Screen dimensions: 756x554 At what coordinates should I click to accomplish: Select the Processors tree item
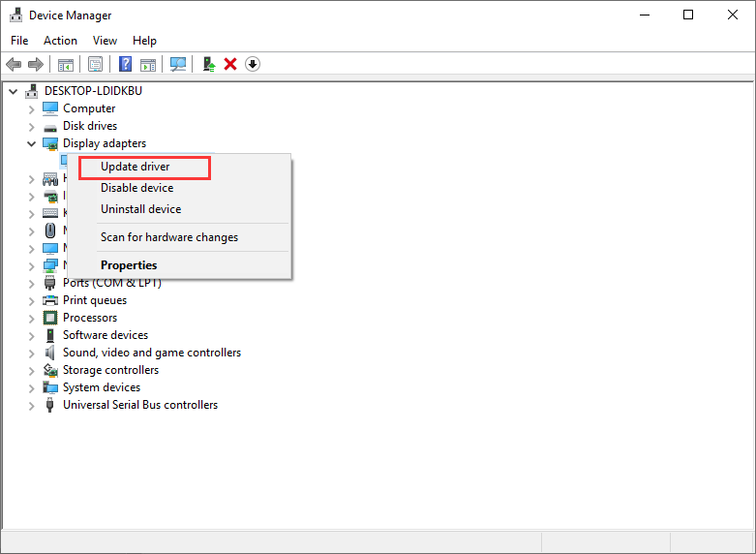coord(90,318)
